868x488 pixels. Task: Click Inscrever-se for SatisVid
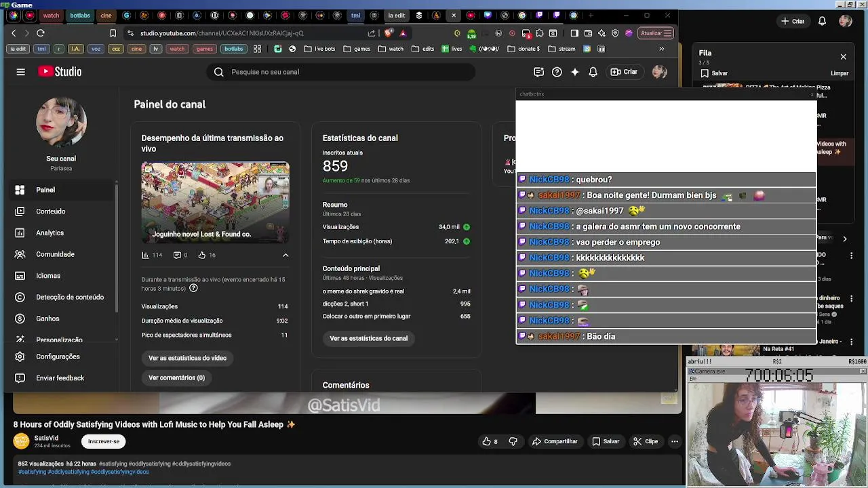[104, 441]
